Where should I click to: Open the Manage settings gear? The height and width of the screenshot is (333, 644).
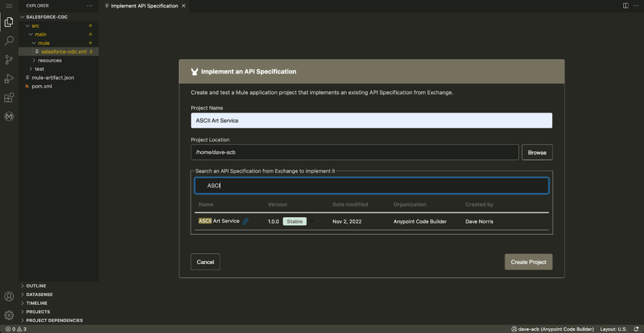click(9, 315)
